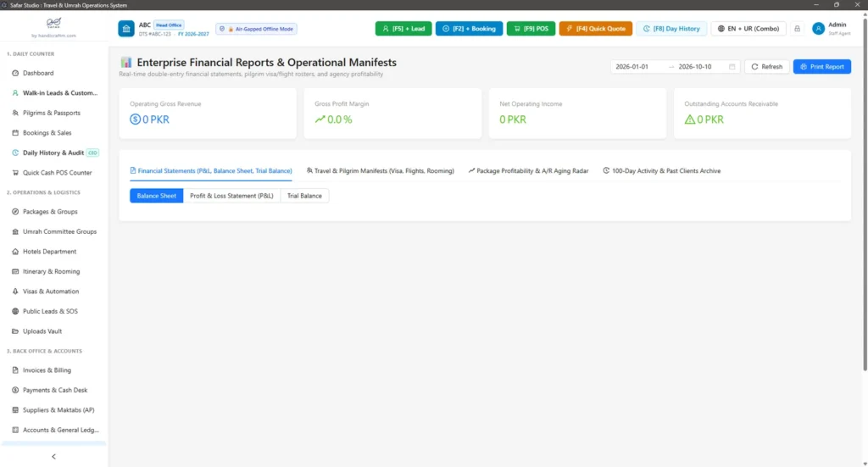This screenshot has height=467, width=868.
Task: Open the EN + UR (Combo) language dropdown
Action: 748,29
